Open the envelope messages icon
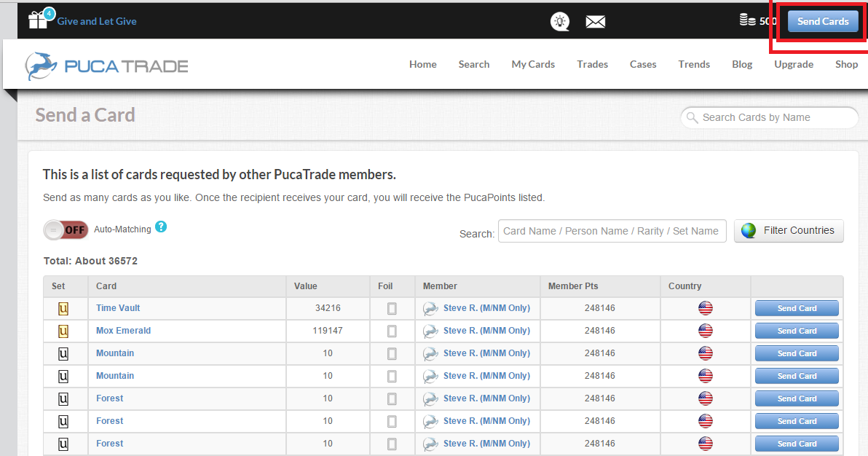This screenshot has width=868, height=456. click(x=595, y=22)
